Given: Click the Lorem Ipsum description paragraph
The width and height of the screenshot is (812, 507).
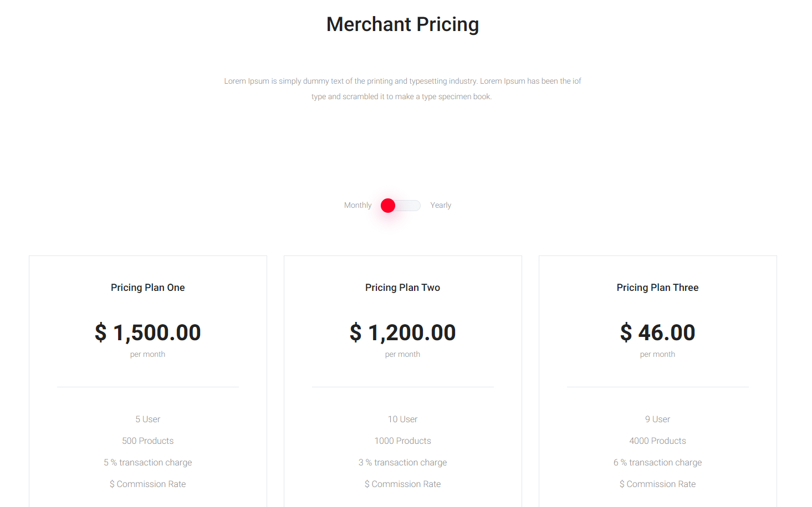Looking at the screenshot, I should tap(402, 89).
